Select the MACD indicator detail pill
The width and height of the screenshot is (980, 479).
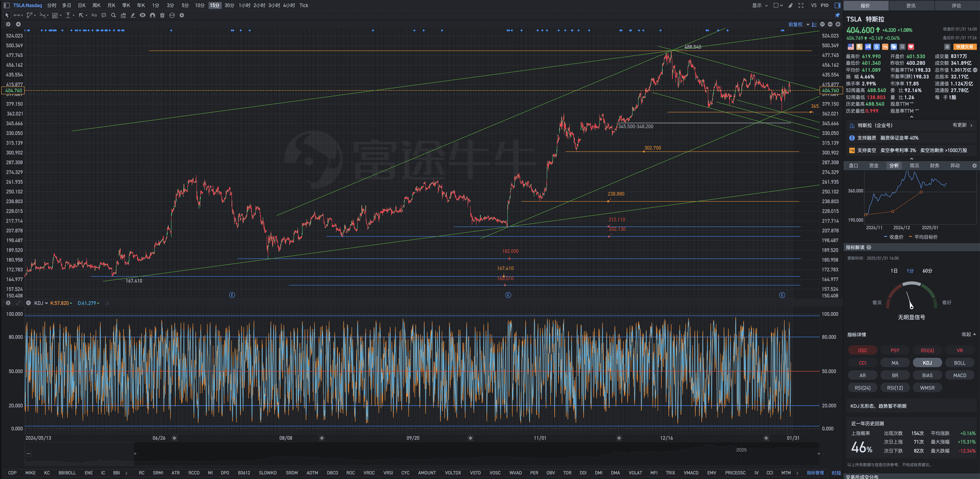(x=960, y=375)
